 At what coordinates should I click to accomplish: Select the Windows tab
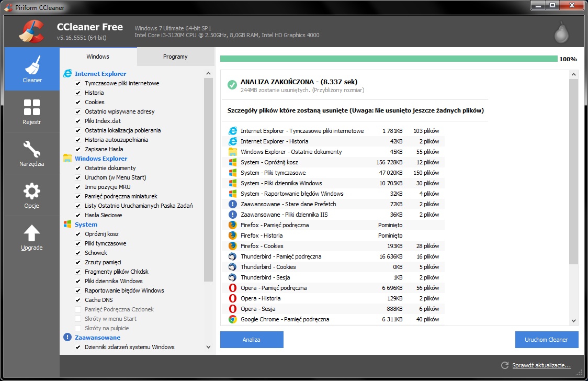point(98,57)
